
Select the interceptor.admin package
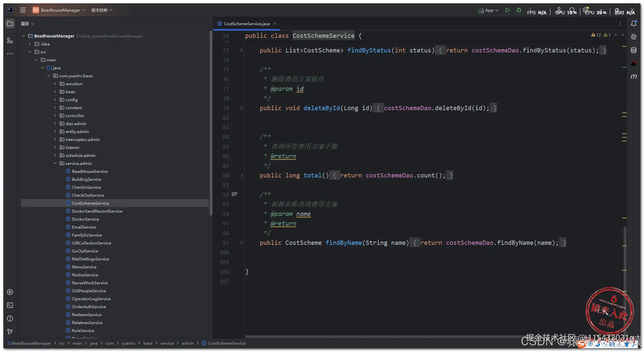pos(83,139)
